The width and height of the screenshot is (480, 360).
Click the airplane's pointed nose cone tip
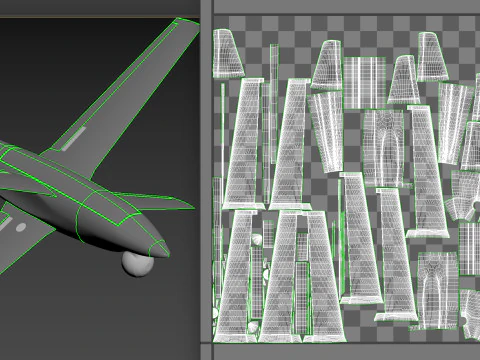coord(160,249)
